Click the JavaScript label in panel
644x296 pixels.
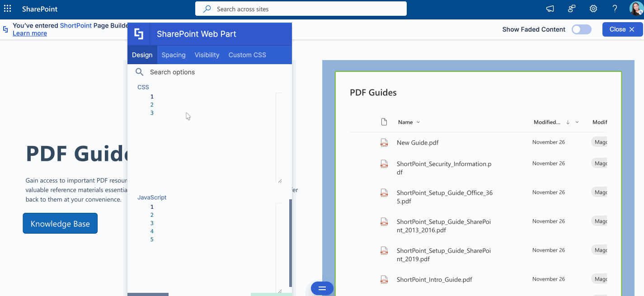[x=152, y=197]
